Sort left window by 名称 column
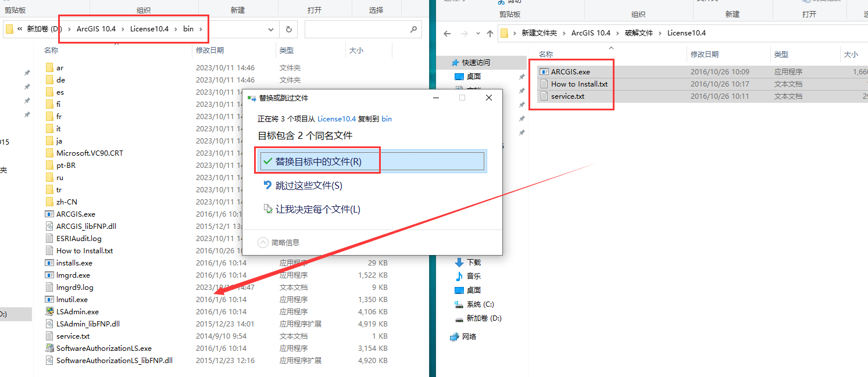The image size is (868, 377). (x=51, y=51)
